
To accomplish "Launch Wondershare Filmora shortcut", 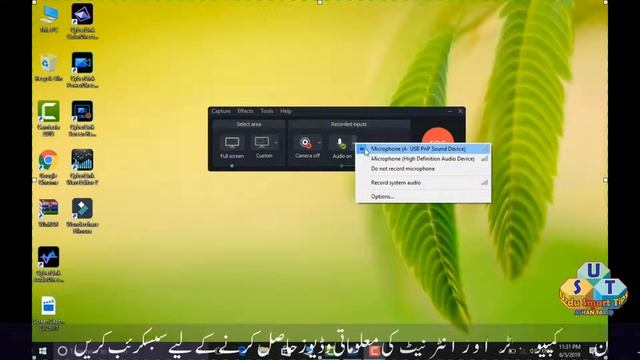I will [x=82, y=216].
